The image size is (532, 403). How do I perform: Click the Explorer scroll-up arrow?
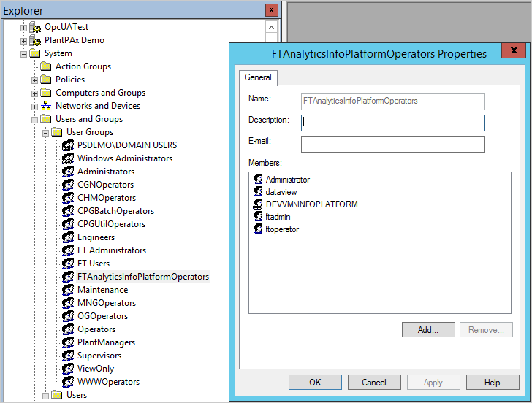pyautogui.click(x=271, y=28)
